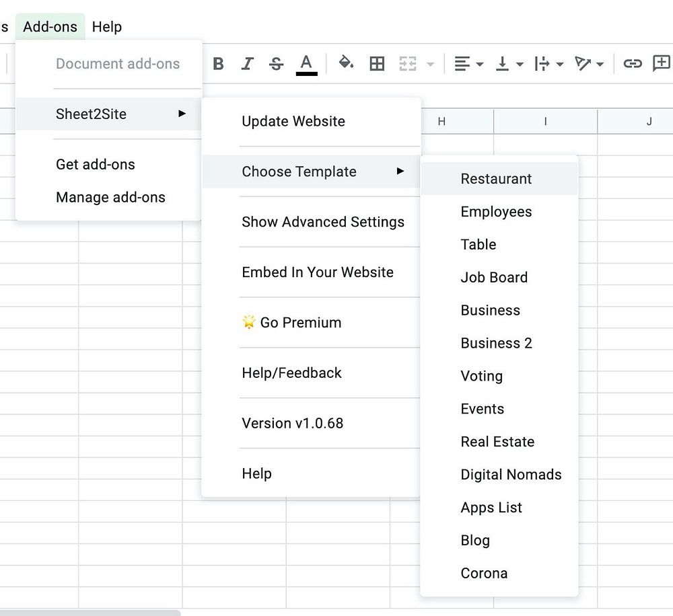
Task: Click the horizontal align icon
Action: coord(462,64)
